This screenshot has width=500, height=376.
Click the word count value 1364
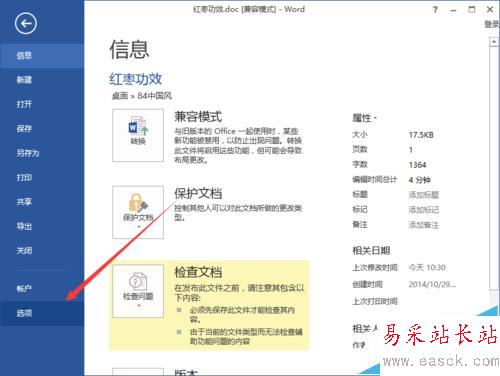417,165
